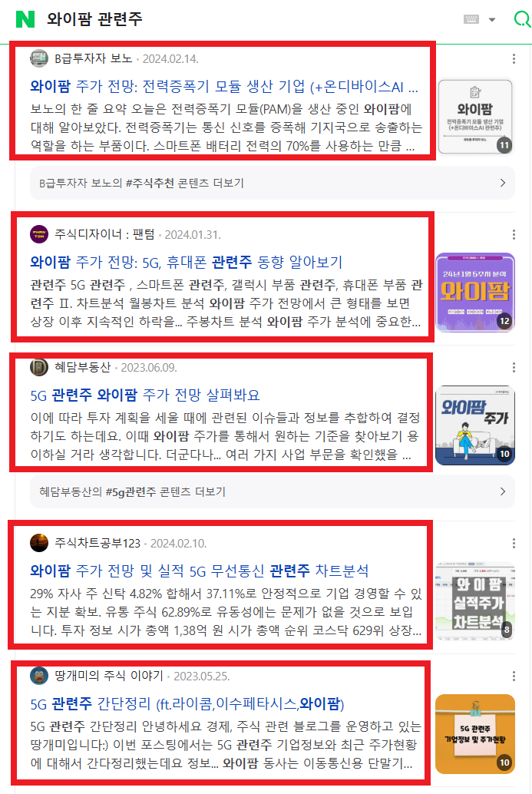
Task: Open link 5G 관련주 와이팜 주가 전망 살펴봐요
Action: (145, 395)
